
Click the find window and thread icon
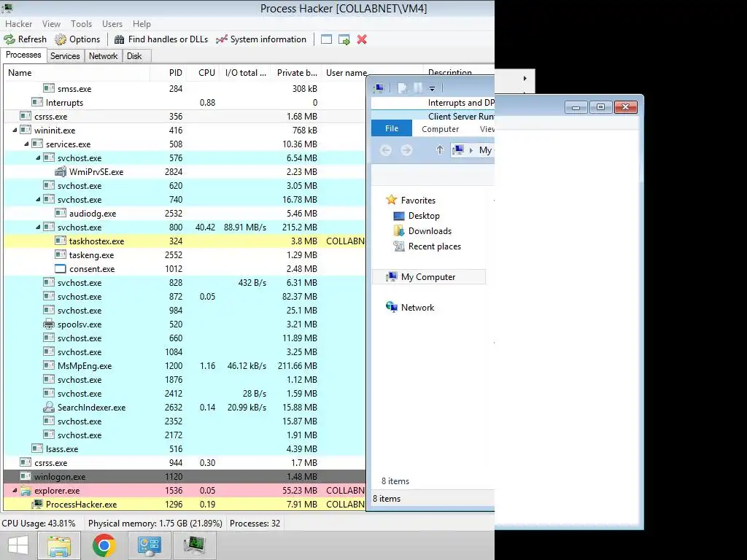tap(344, 39)
